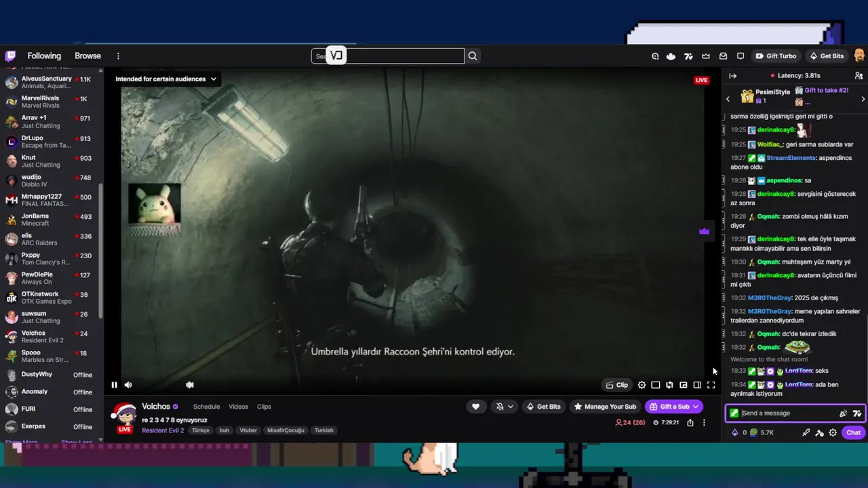Toggle picture-in-picture mini player
This screenshot has width=868, height=488.
684,385
